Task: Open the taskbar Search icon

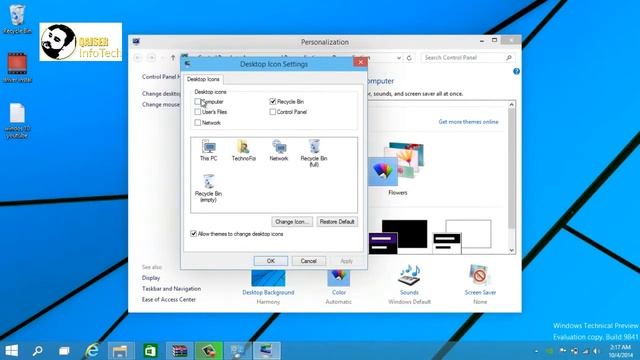Action: (x=38, y=350)
